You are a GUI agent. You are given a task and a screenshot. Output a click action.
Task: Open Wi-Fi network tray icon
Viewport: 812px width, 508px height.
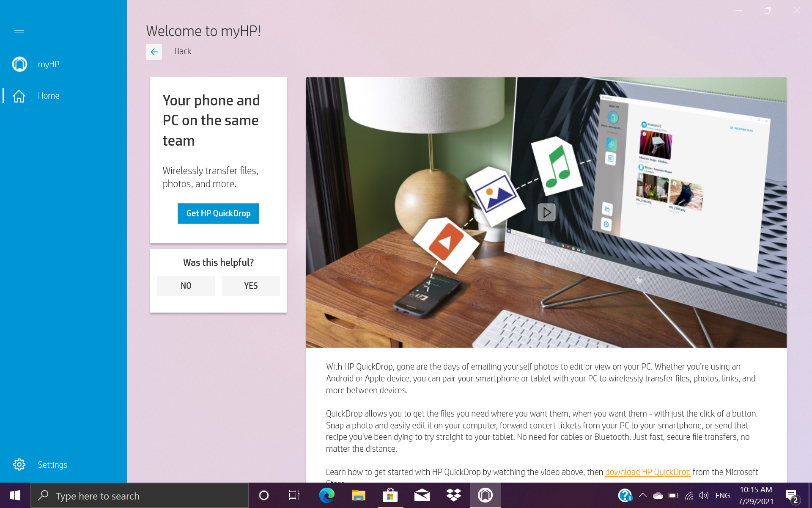click(689, 495)
